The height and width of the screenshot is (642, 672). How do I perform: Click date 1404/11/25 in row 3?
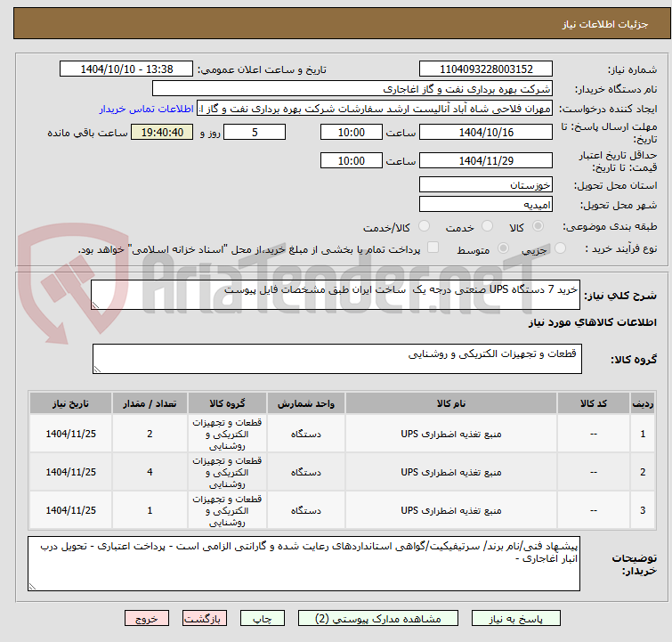tap(70, 510)
